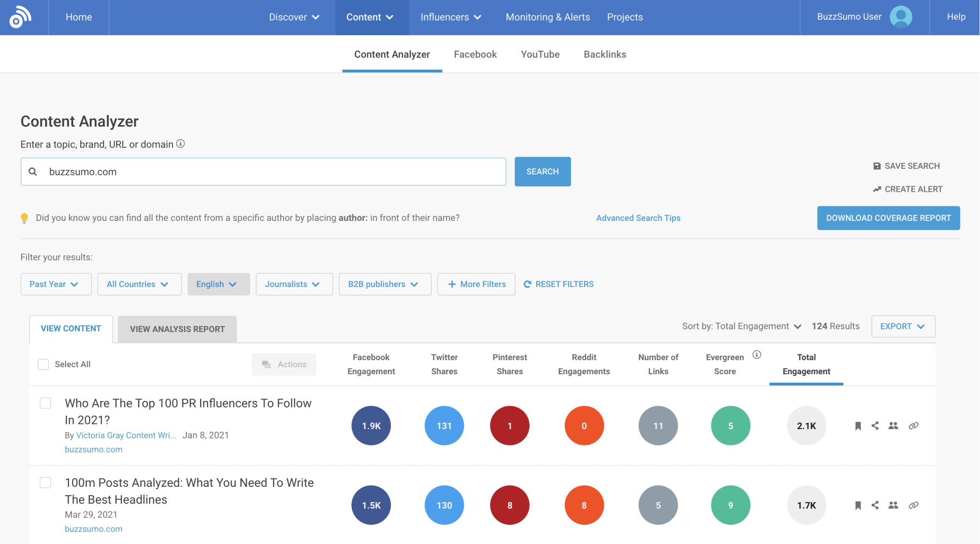Bookmark the Top 100 PR Influencers article
Screen dimensions: 980x544
[858, 425]
